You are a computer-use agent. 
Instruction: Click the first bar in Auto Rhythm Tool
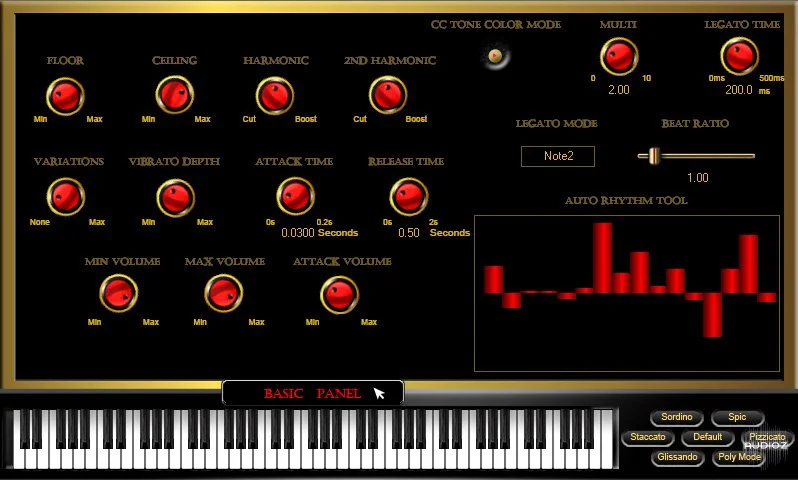[x=493, y=279]
